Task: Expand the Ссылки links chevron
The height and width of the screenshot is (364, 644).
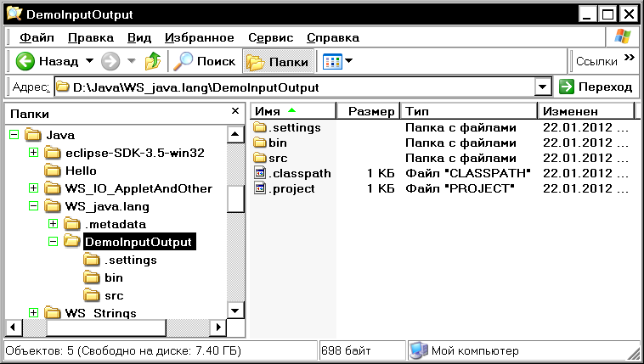Action: point(630,58)
